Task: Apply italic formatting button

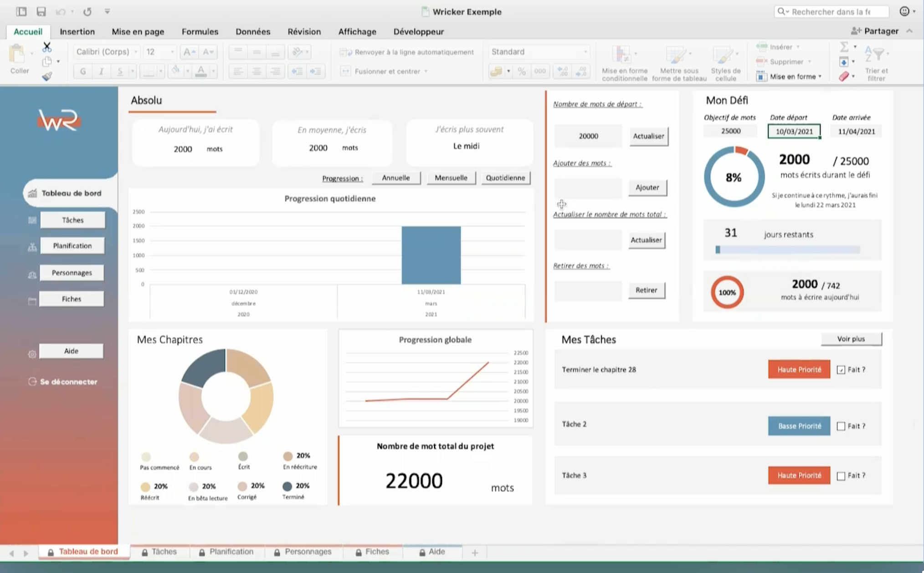Action: [x=101, y=71]
